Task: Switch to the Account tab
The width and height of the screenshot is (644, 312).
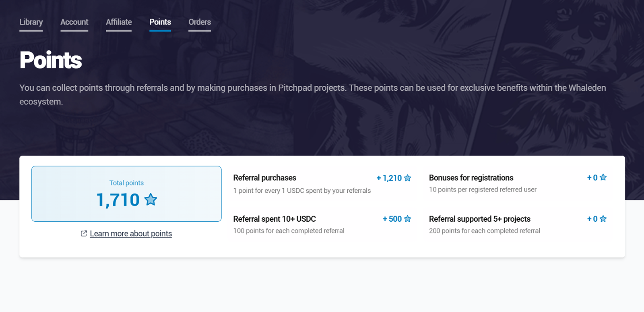Action: [74, 22]
